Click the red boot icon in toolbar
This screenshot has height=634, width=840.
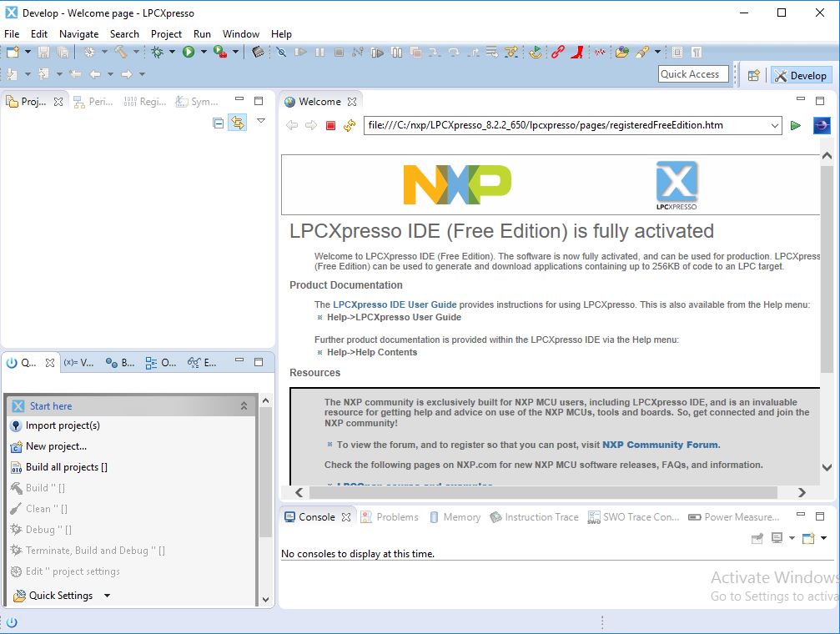click(x=577, y=52)
